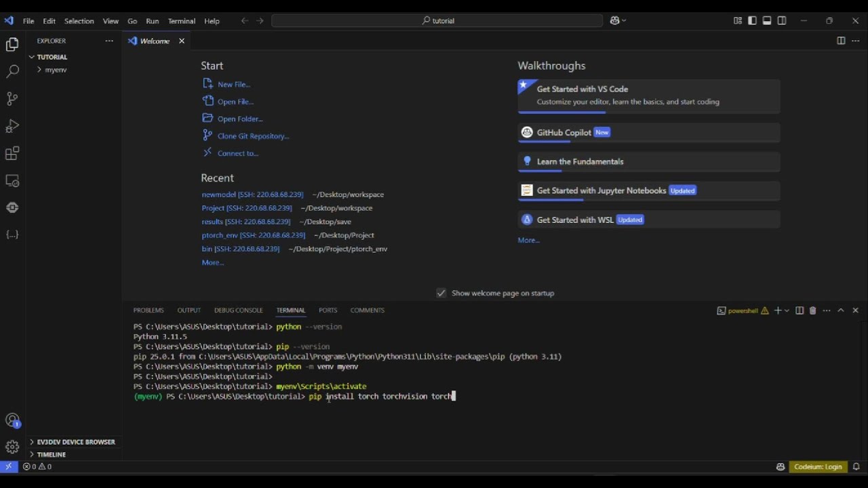Open notifications bell in status bar
Screen dimensions: 868x488
click(856, 466)
